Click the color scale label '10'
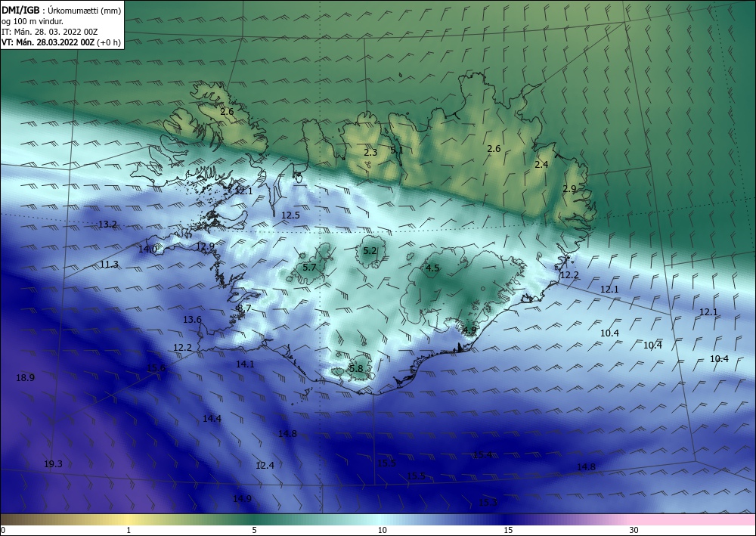The image size is (756, 536). 382,530
